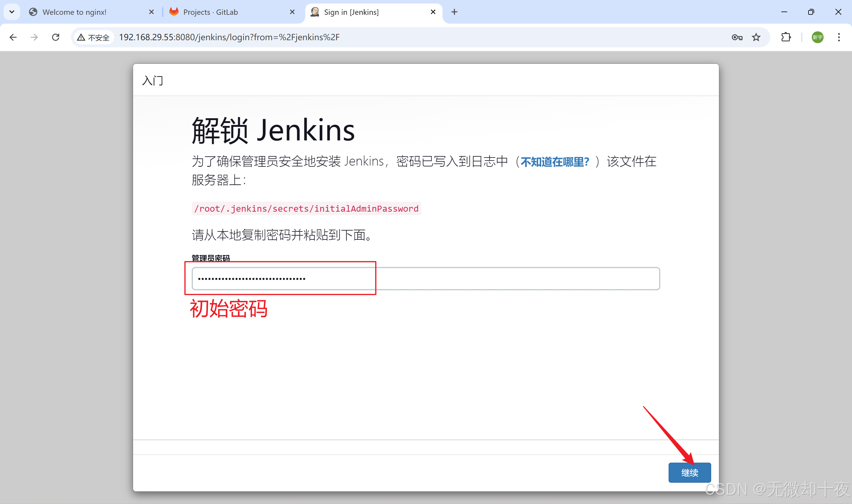Click the "不安全" site security indicator
852x504 pixels.
click(93, 37)
